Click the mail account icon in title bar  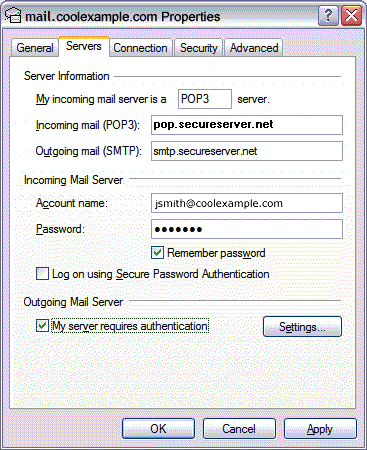click(13, 16)
